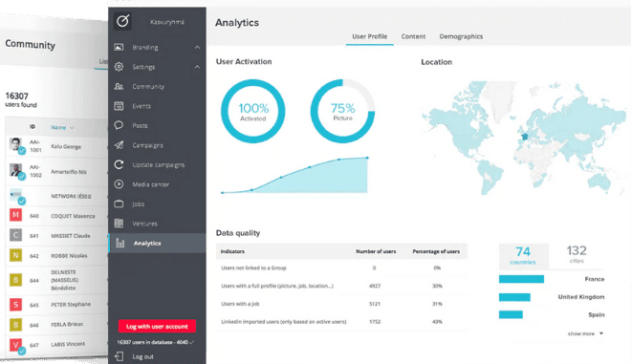Click the France country bar
The image size is (632, 364).
pos(521,279)
